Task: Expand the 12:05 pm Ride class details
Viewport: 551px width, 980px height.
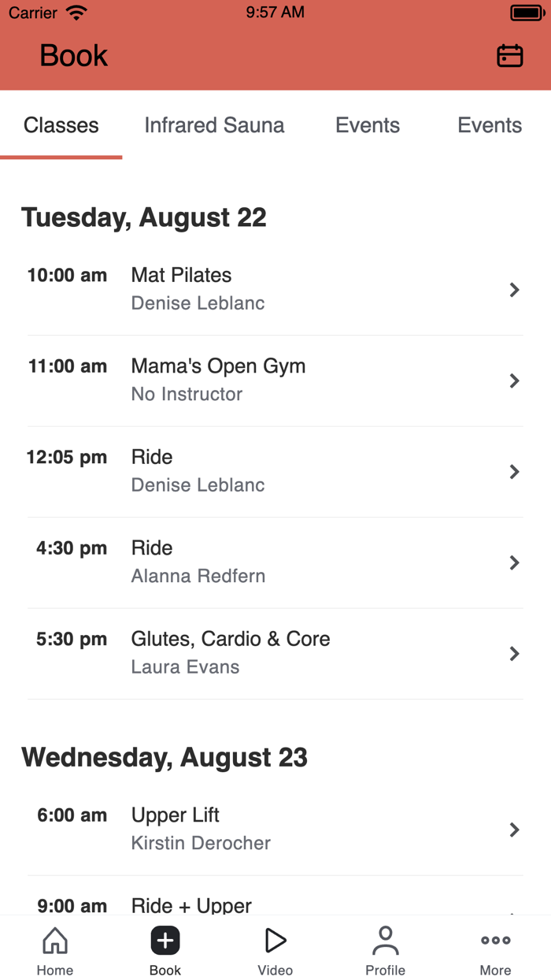Action: coord(515,471)
